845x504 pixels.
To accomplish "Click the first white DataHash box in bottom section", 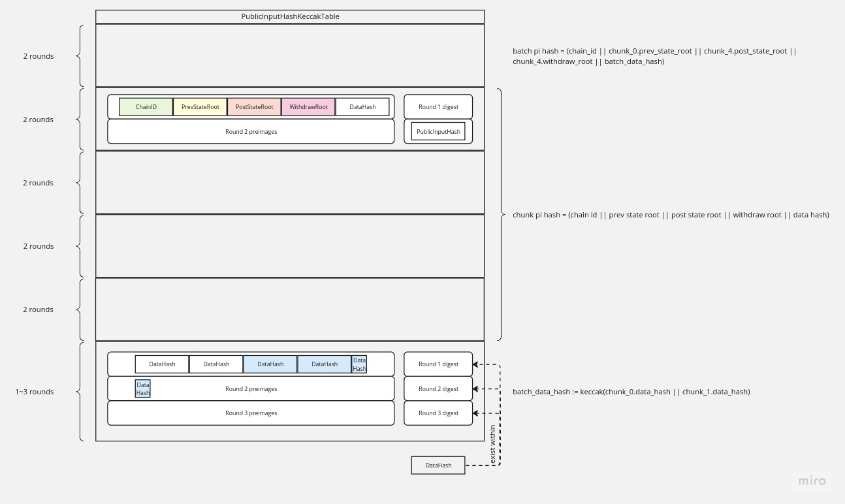I will (162, 364).
